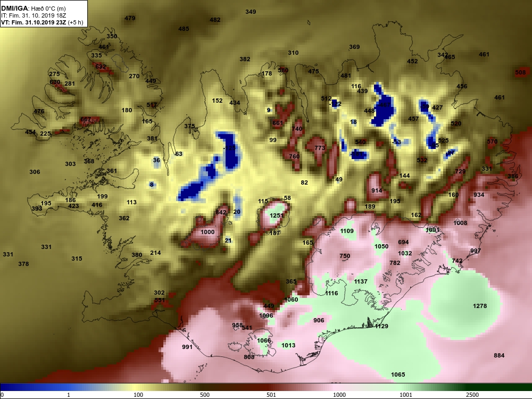Click the map value '694'

tap(403, 242)
